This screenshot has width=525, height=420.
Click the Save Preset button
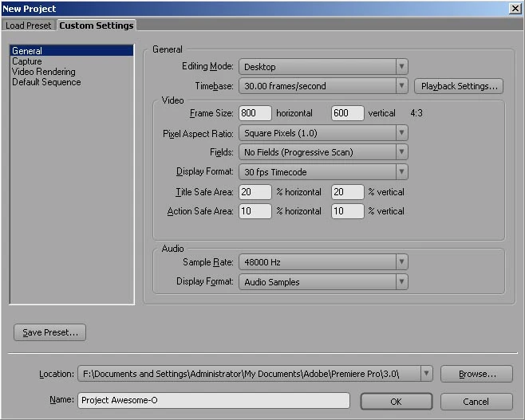[x=49, y=332]
